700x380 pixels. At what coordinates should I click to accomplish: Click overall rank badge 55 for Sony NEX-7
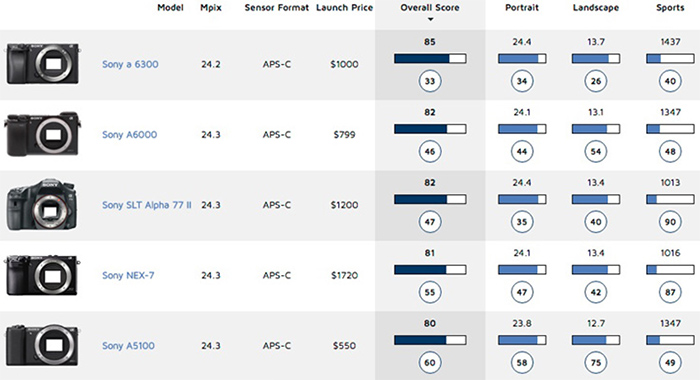pos(430,292)
